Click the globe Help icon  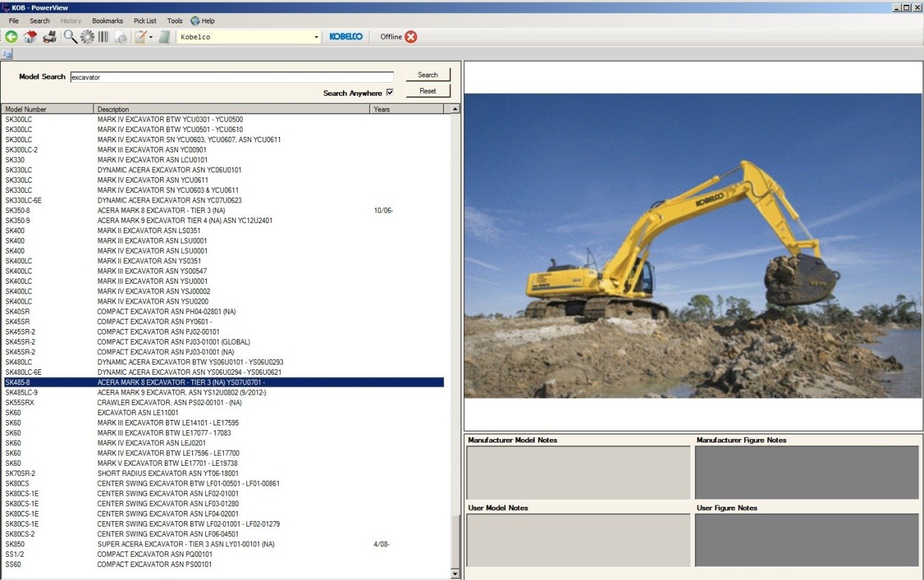pos(196,21)
